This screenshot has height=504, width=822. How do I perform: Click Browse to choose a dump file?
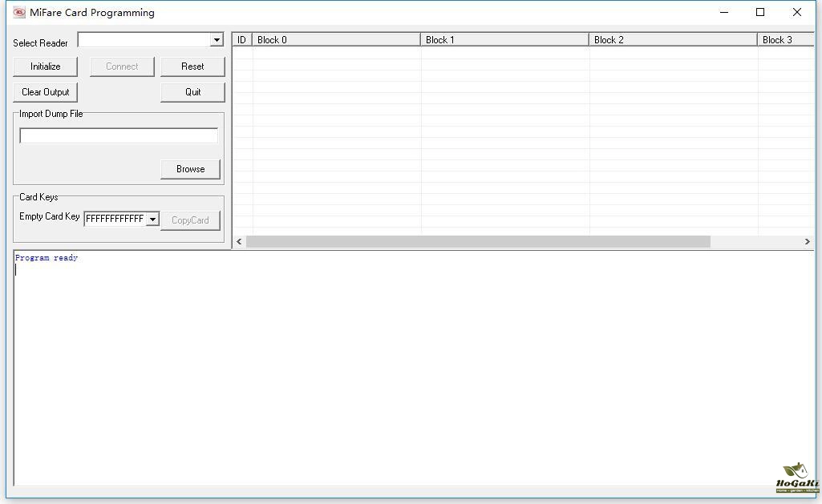pos(190,169)
